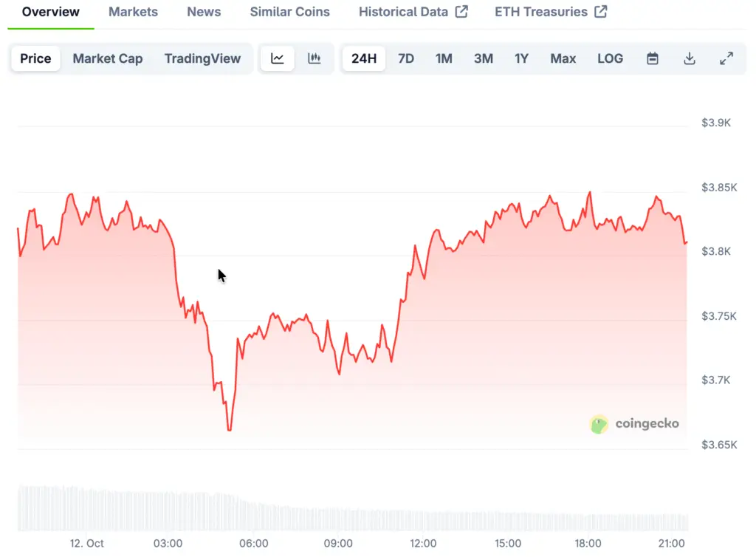
Task: Click the price dip low point on chart
Action: 230,429
